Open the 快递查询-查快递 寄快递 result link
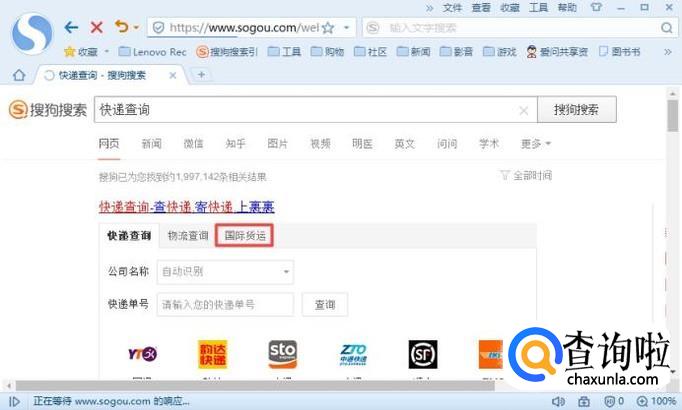682x410 pixels. point(187,207)
